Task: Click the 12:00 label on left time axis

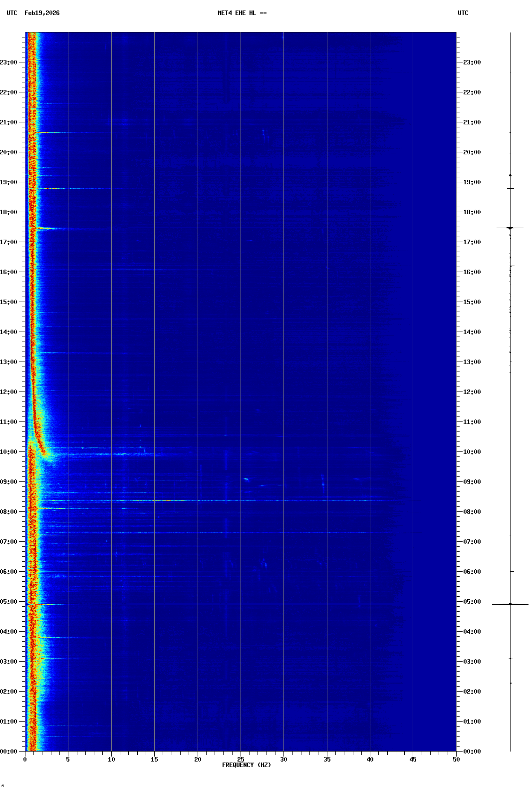Action: 8,392
